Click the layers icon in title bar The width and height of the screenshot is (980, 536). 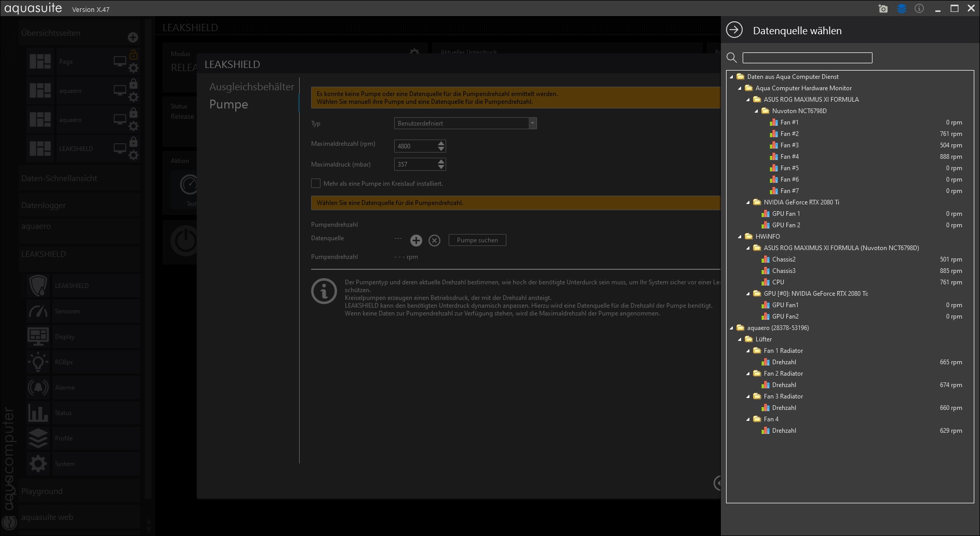902,9
